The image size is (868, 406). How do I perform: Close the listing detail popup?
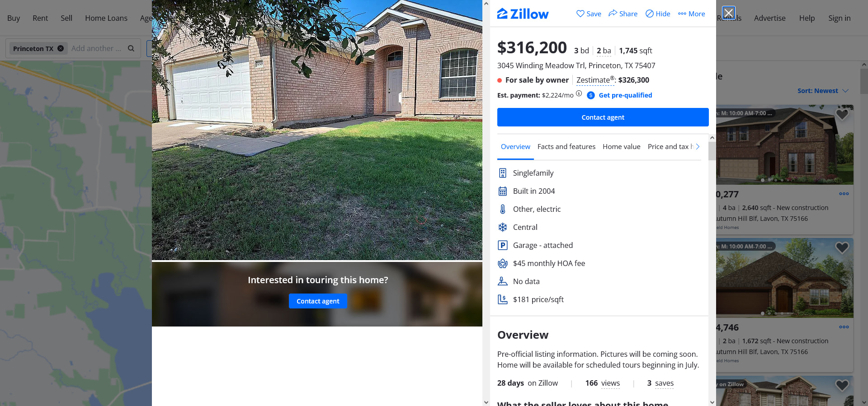pos(728,13)
